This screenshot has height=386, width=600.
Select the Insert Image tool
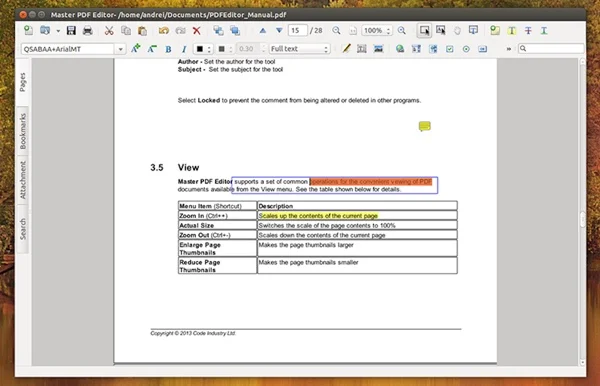click(378, 49)
